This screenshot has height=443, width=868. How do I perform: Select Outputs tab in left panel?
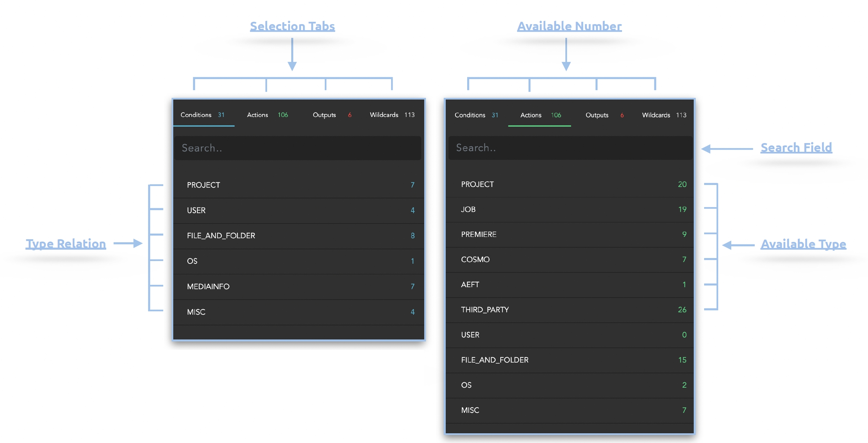point(331,115)
